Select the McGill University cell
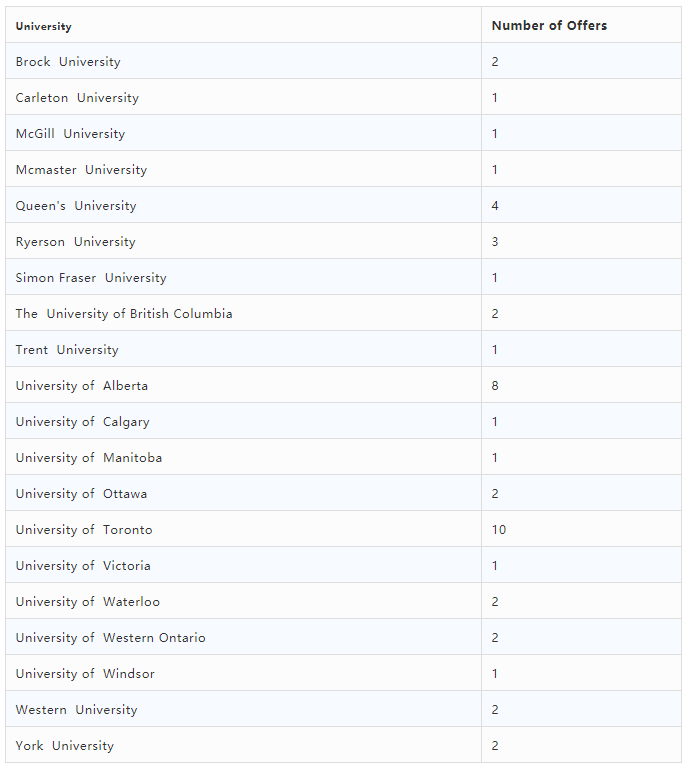Viewport: 691px width, 776px height. click(70, 134)
